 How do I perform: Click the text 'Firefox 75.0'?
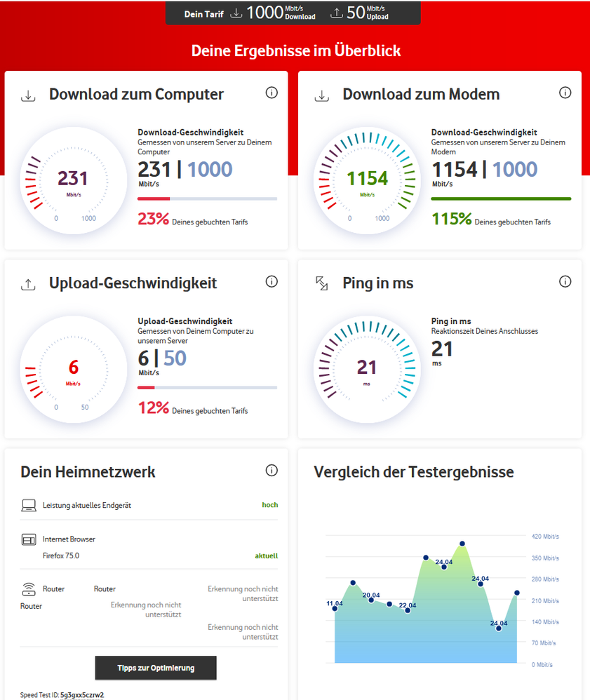click(x=61, y=556)
